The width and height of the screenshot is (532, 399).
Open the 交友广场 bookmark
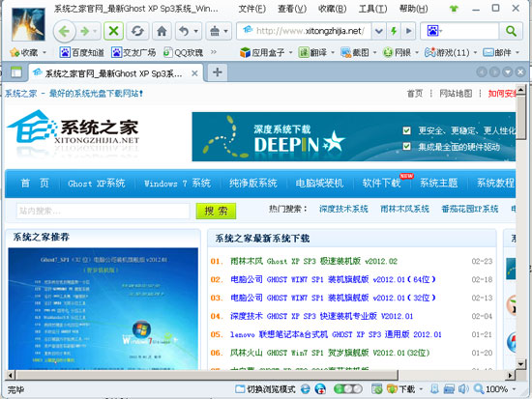[x=133, y=52]
